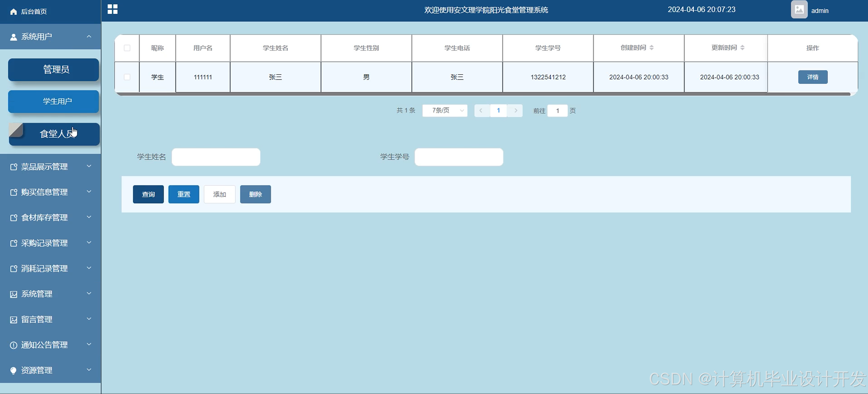Expand the 留言管理 menu chevron

point(89,319)
